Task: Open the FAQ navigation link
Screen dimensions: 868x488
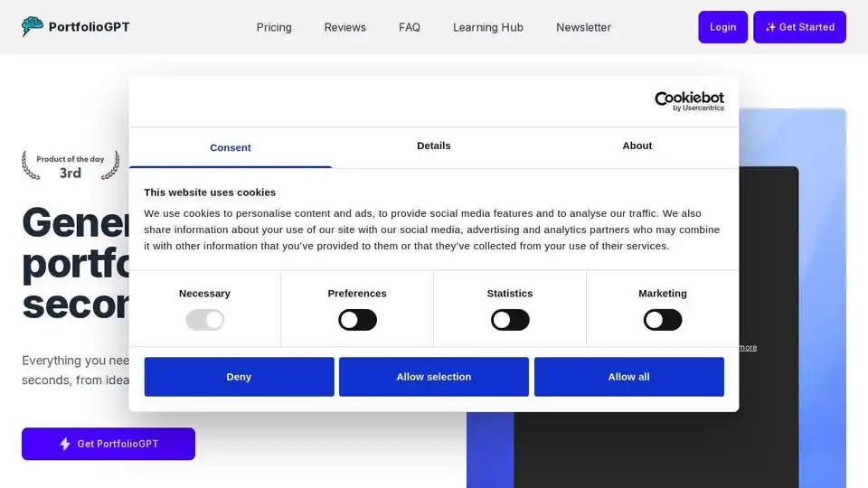Action: [x=410, y=27]
